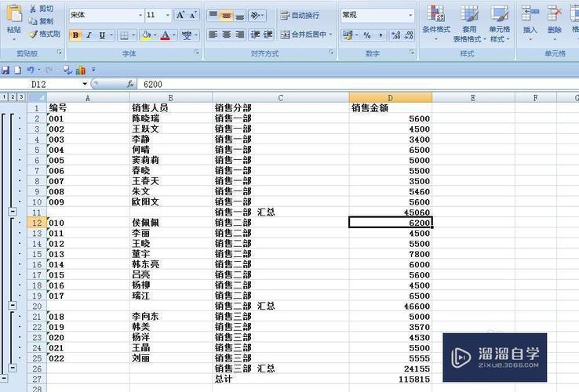Toggle Underline formatting

pyautogui.click(x=102, y=35)
